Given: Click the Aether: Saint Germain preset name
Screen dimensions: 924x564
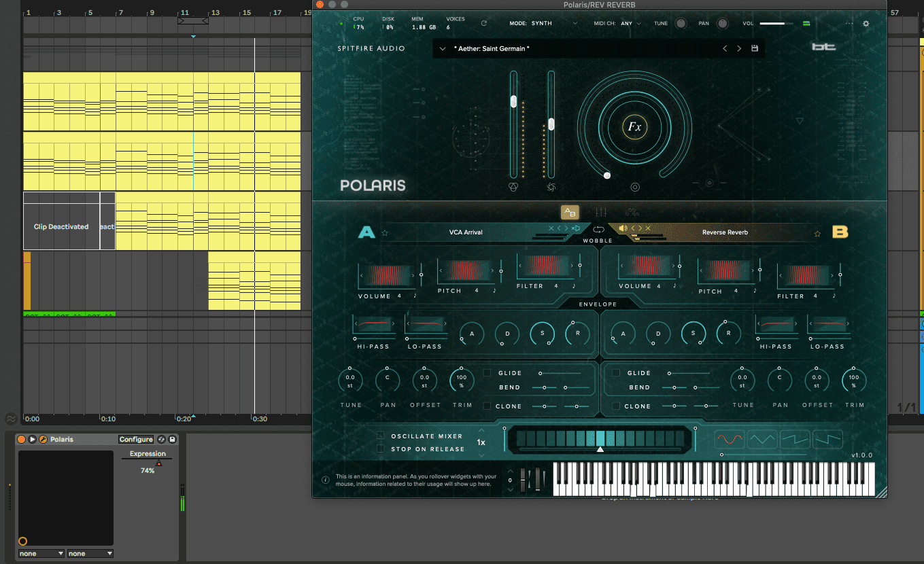Looking at the screenshot, I should (x=491, y=49).
